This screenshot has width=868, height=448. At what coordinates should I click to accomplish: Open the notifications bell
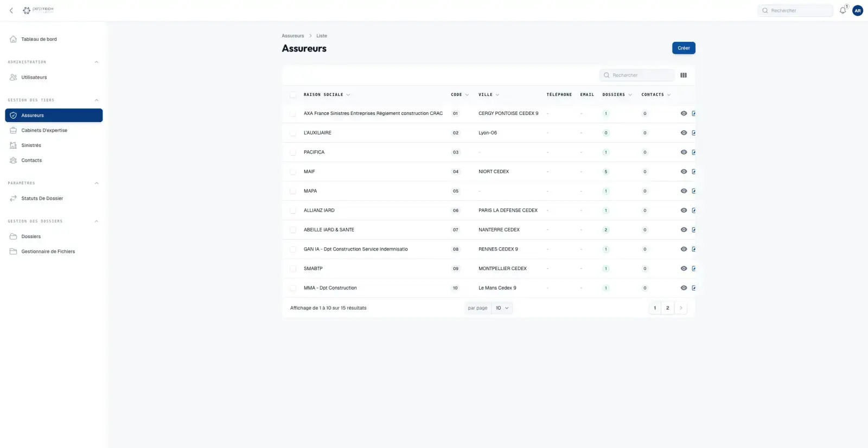843,10
